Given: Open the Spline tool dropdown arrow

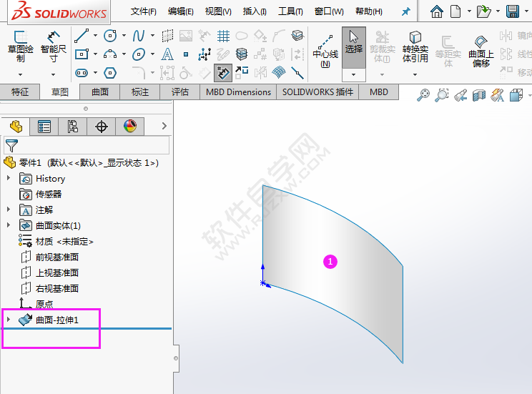Looking at the screenshot, I should click(x=152, y=35).
